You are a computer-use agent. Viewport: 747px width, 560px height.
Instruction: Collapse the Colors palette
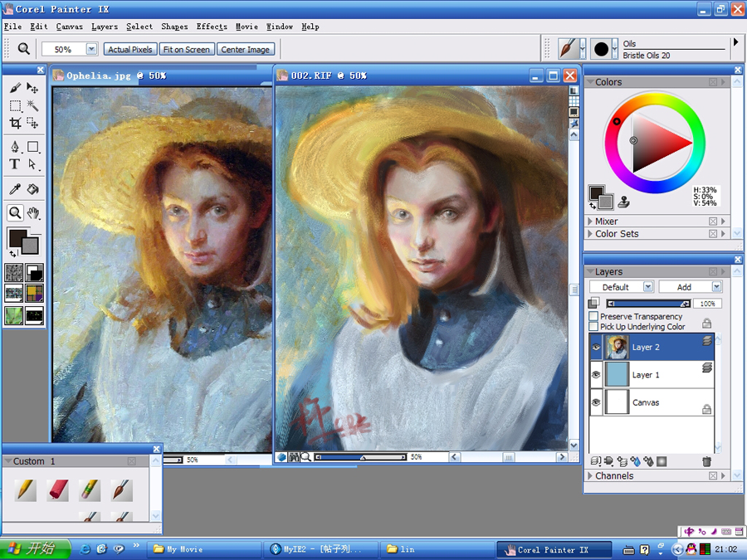tap(590, 82)
